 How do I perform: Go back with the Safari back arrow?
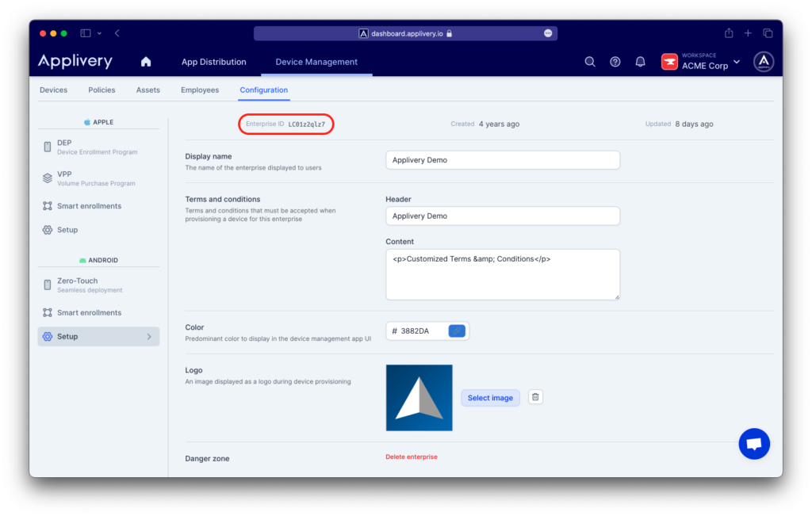pos(117,33)
